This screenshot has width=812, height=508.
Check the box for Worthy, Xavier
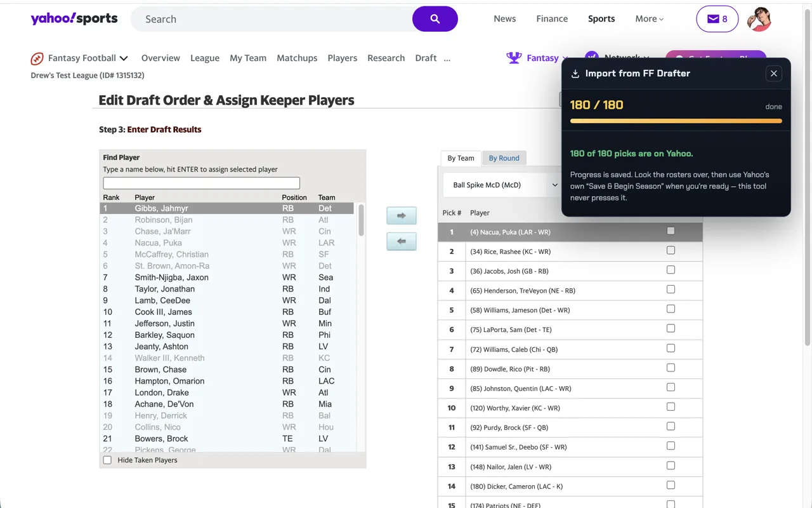tap(671, 407)
